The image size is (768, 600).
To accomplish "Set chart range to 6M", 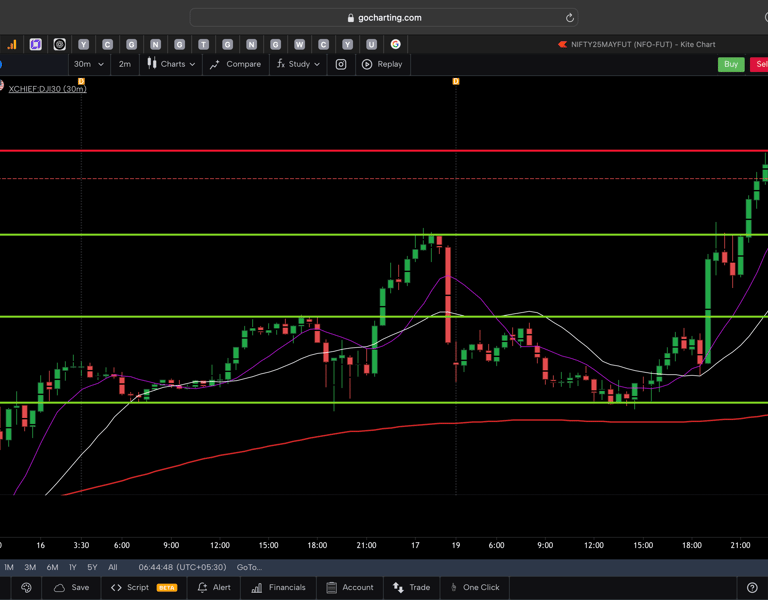I will click(52, 567).
